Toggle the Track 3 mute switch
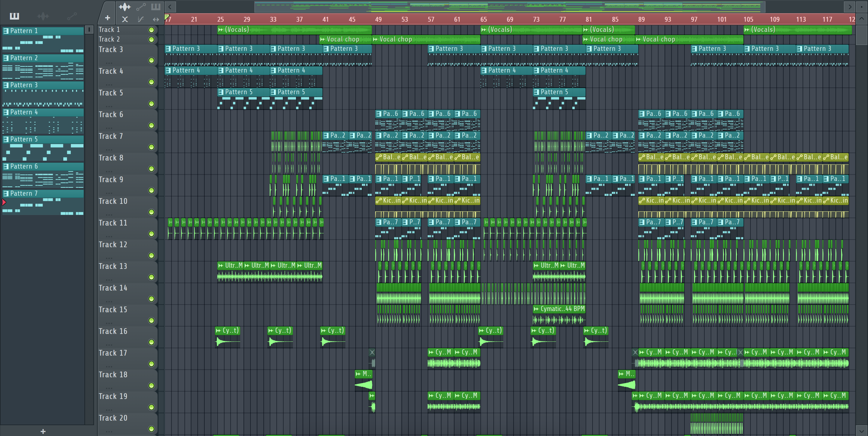The height and width of the screenshot is (436, 868). click(152, 60)
